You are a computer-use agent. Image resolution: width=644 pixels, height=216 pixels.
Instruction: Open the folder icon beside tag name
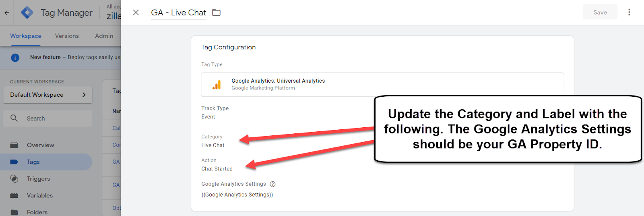pos(217,12)
